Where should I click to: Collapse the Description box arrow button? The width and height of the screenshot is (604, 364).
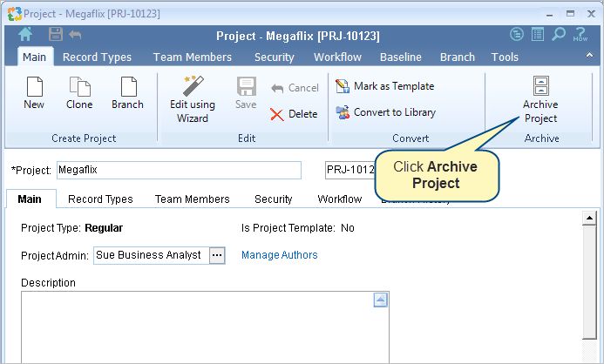380,300
